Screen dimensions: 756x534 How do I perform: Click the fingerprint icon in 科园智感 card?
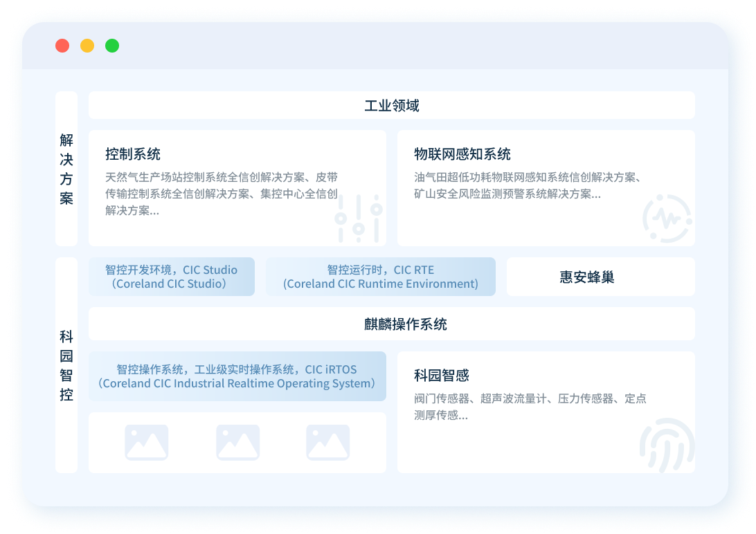tap(667, 445)
